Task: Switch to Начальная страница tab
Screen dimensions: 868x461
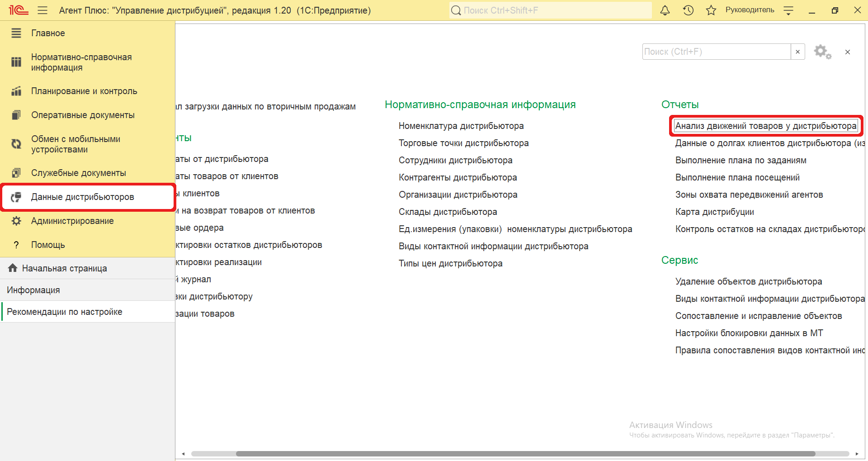Action: pos(88,268)
